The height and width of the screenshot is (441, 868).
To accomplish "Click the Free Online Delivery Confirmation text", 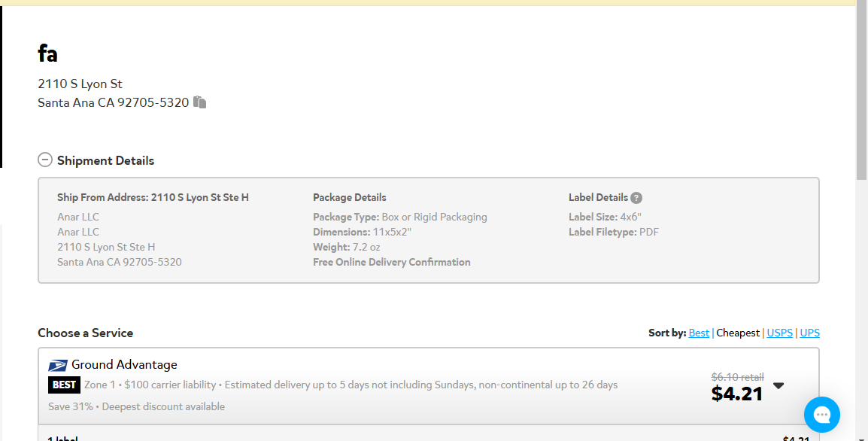I will (x=391, y=262).
